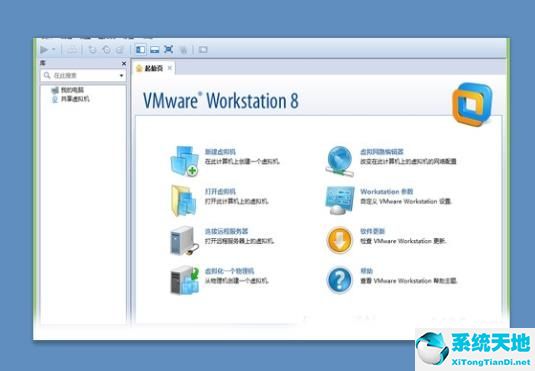Image resolution: width=535 pixels, height=371 pixels.
Task: Open the 虚拟化一个物理机 link
Action: click(x=229, y=271)
